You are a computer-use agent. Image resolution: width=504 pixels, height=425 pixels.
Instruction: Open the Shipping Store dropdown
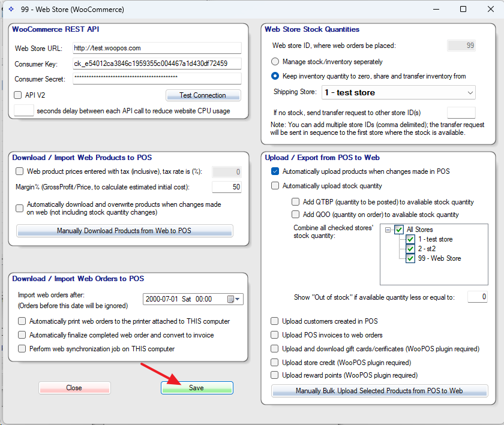(398, 92)
